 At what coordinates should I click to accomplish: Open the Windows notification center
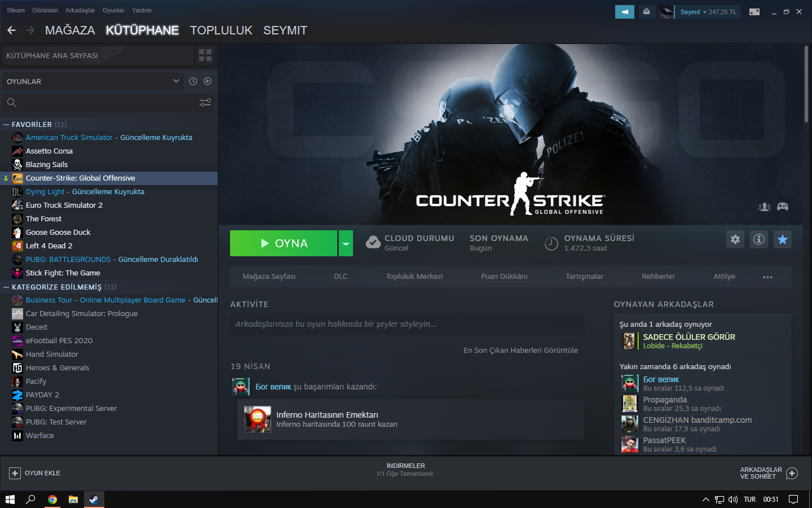[x=793, y=500]
